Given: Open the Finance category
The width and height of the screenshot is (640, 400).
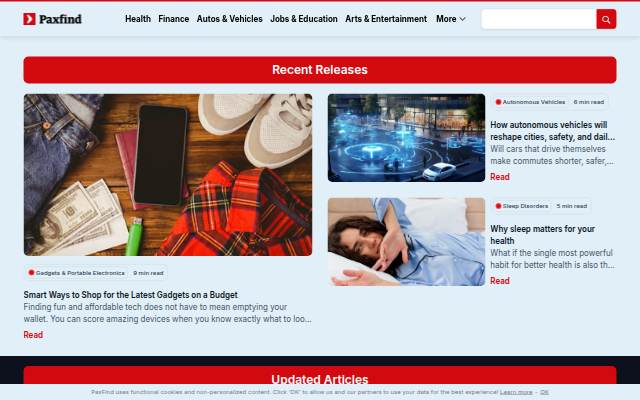Looking at the screenshot, I should (173, 19).
